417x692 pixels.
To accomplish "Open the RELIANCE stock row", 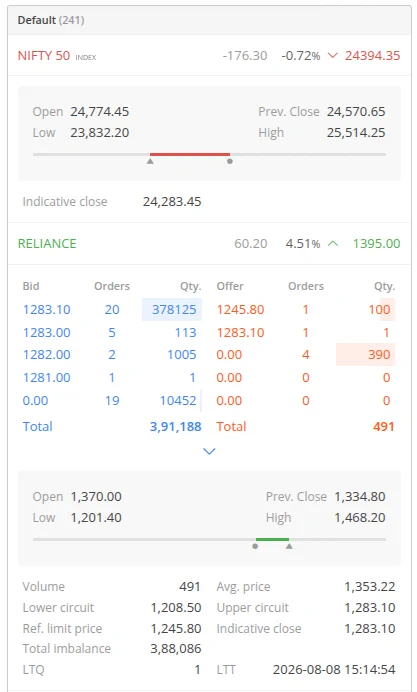I will coord(209,244).
